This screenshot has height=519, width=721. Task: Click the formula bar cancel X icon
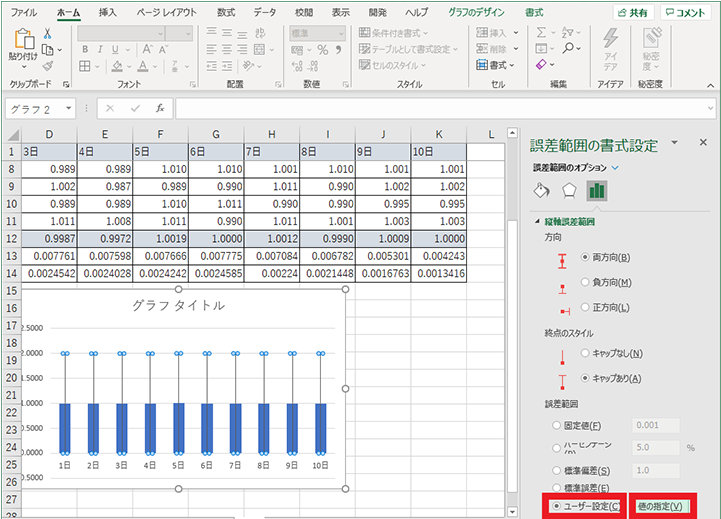[110, 108]
